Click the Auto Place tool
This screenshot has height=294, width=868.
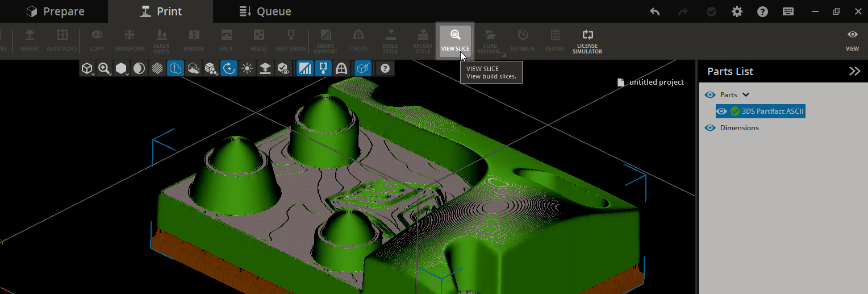(x=62, y=41)
